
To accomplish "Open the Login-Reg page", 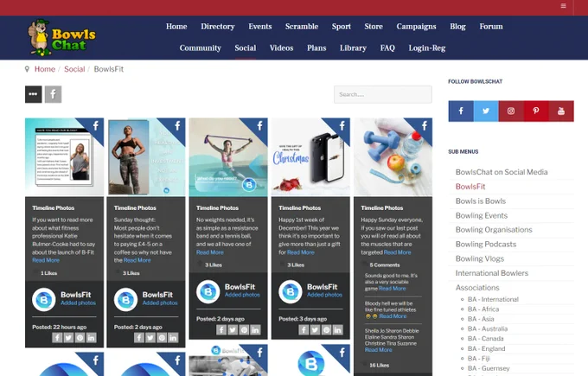I will click(427, 48).
